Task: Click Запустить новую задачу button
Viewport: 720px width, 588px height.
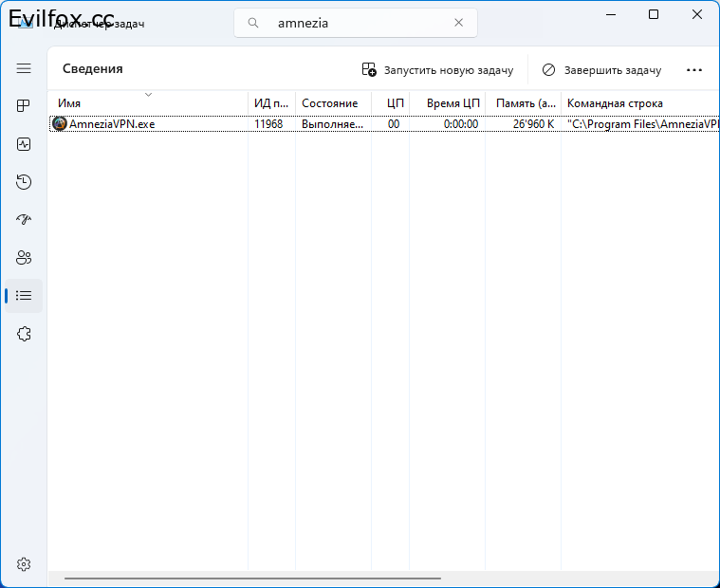Action: (x=437, y=70)
